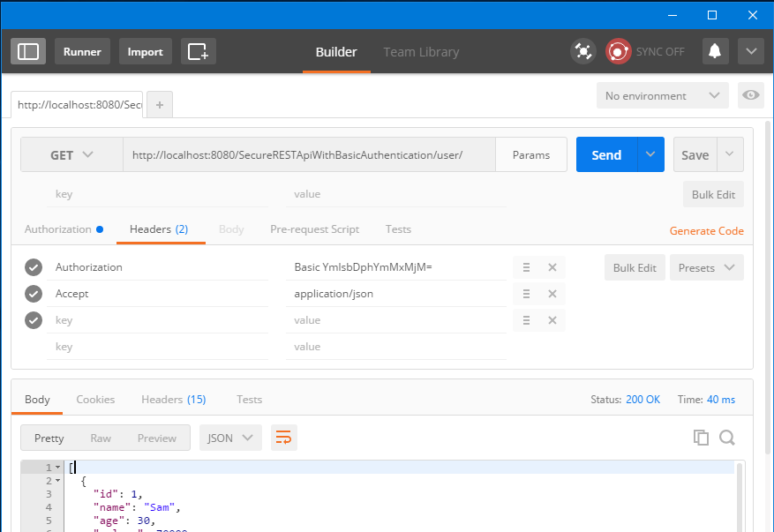Open the No environment selector
Screen dimensions: 774x532
[x=663, y=95]
